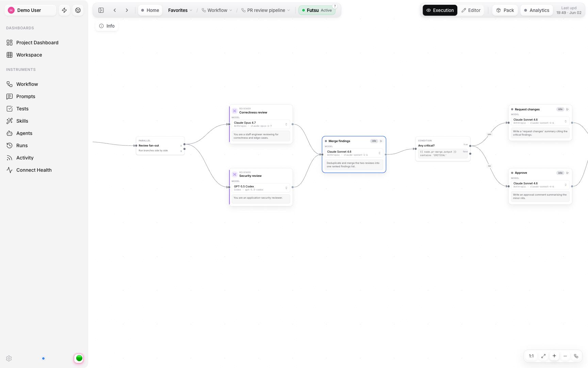This screenshot has width=588, height=368.
Task: Open Activity feed in the sidebar
Action: [44, 158]
